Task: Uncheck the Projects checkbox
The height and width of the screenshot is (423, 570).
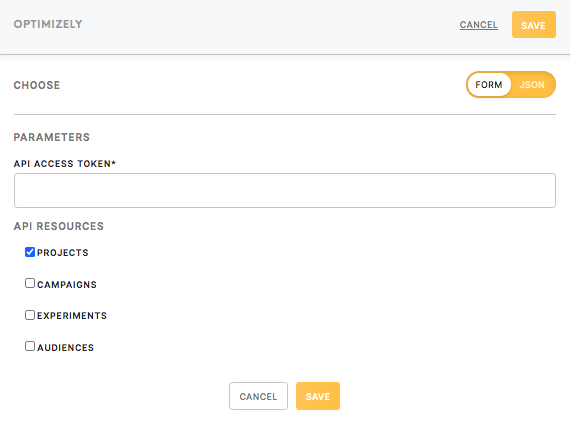Action: [x=30, y=252]
